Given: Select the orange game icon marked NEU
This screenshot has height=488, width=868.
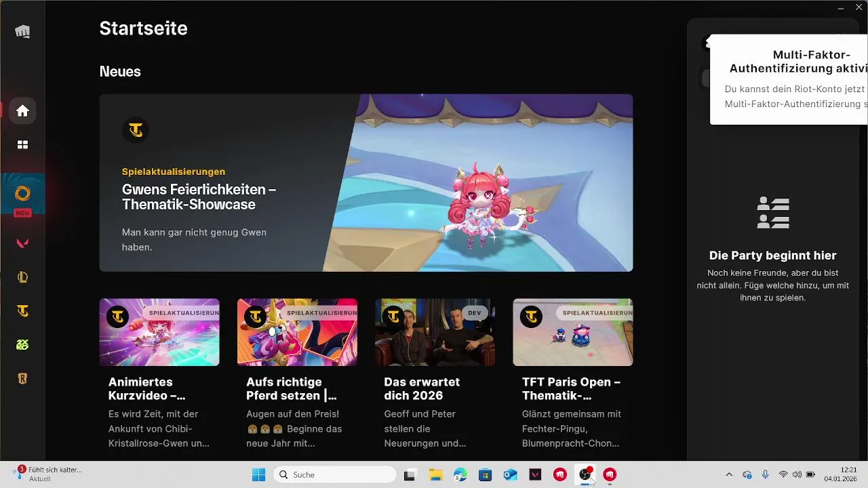Looking at the screenshot, I should [x=22, y=194].
